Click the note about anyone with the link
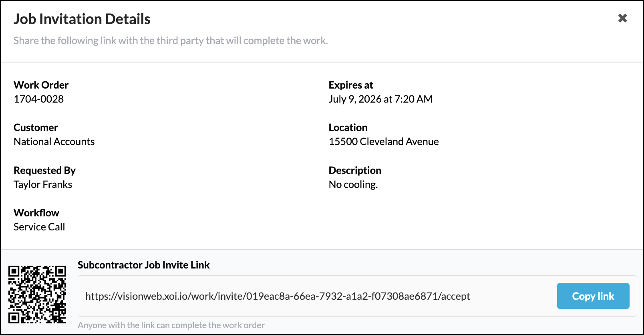 [x=171, y=325]
